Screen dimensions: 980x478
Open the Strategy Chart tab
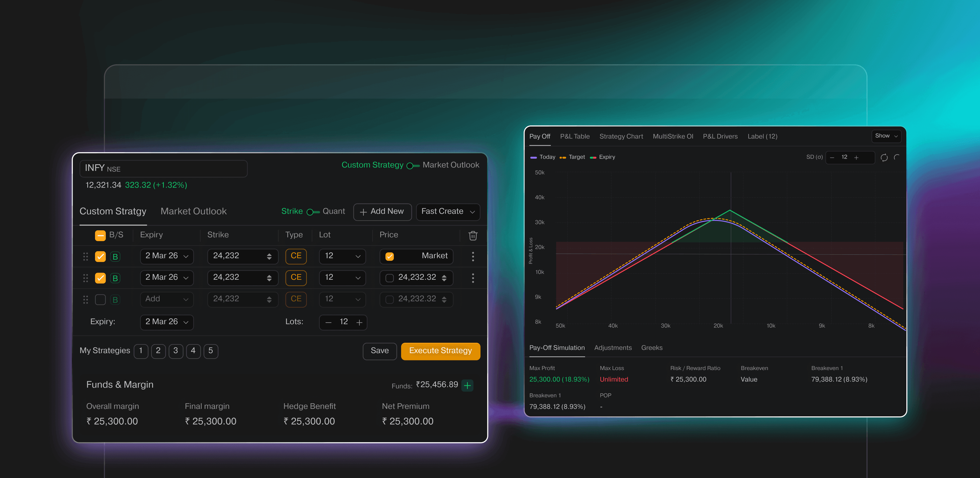(x=621, y=136)
